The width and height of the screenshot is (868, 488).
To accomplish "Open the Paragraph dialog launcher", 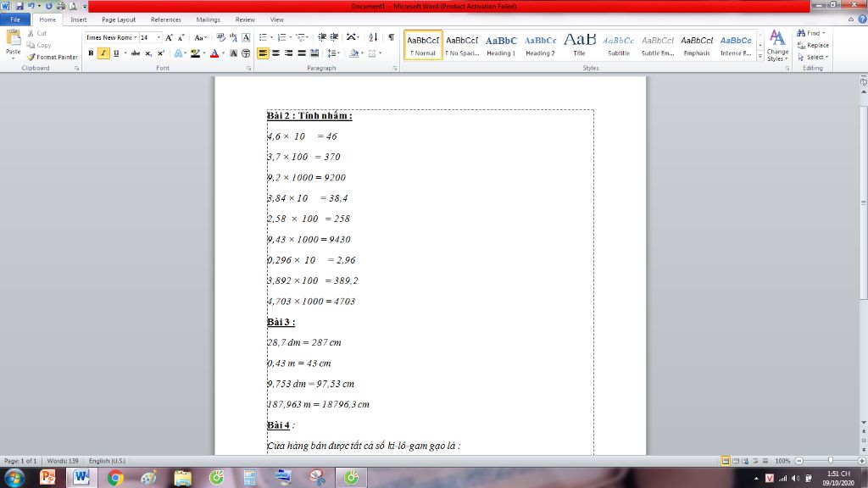I will 395,68.
